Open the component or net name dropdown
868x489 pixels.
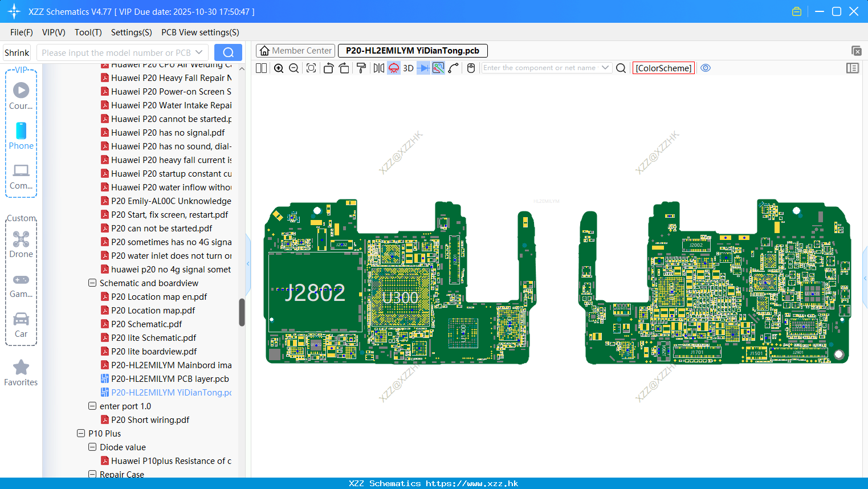point(605,68)
